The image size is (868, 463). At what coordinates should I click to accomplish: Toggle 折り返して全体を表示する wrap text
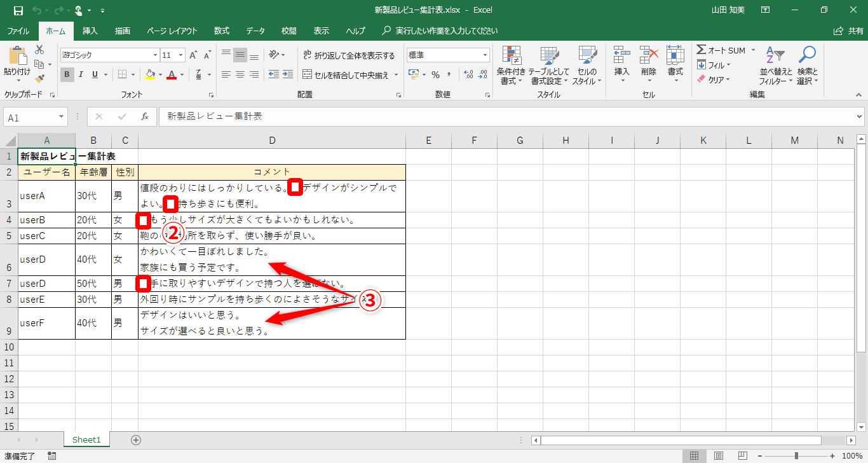coord(349,55)
